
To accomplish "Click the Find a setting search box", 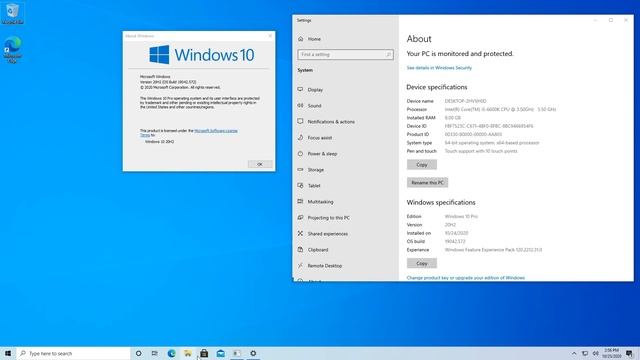I will coord(345,54).
